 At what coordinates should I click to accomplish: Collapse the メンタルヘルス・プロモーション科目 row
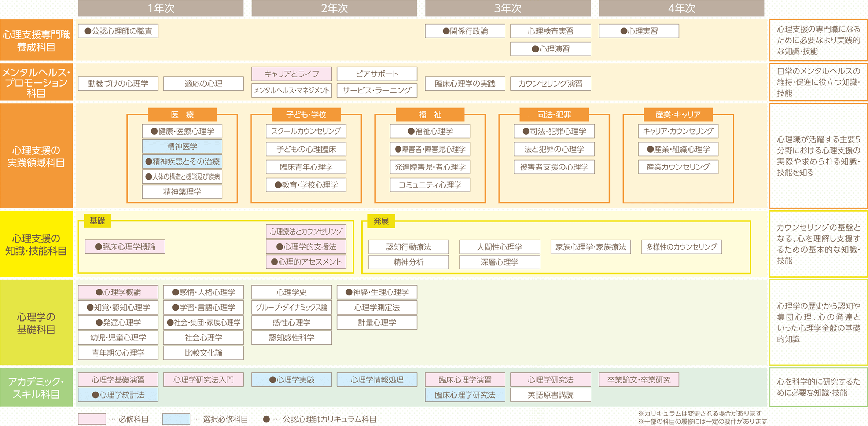(37, 81)
